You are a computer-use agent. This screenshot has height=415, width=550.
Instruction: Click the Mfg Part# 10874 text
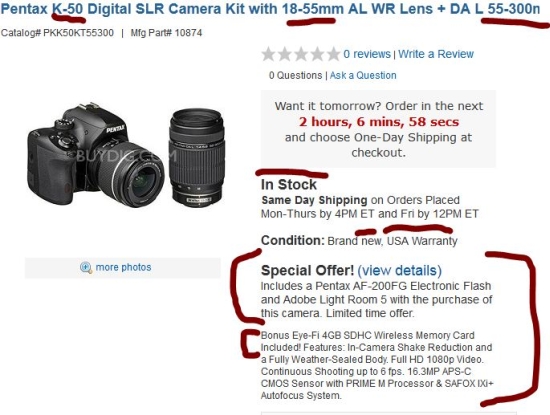coord(166,33)
